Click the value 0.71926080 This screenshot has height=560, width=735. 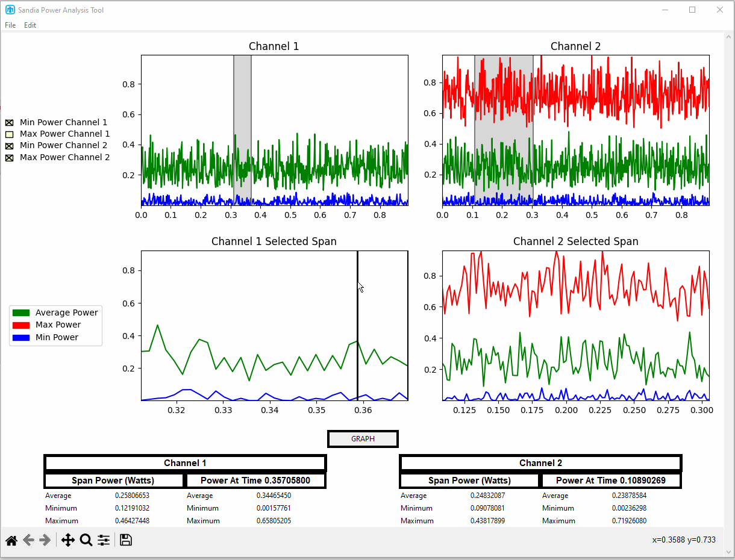pos(629,521)
